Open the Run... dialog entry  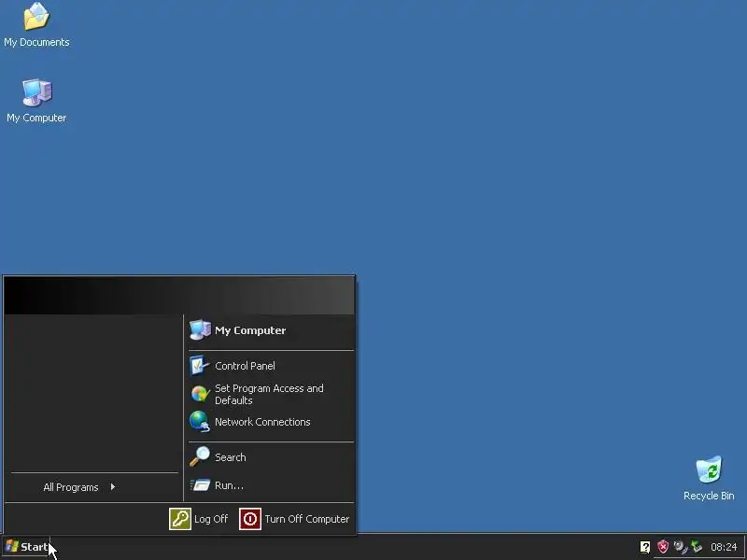(271, 485)
